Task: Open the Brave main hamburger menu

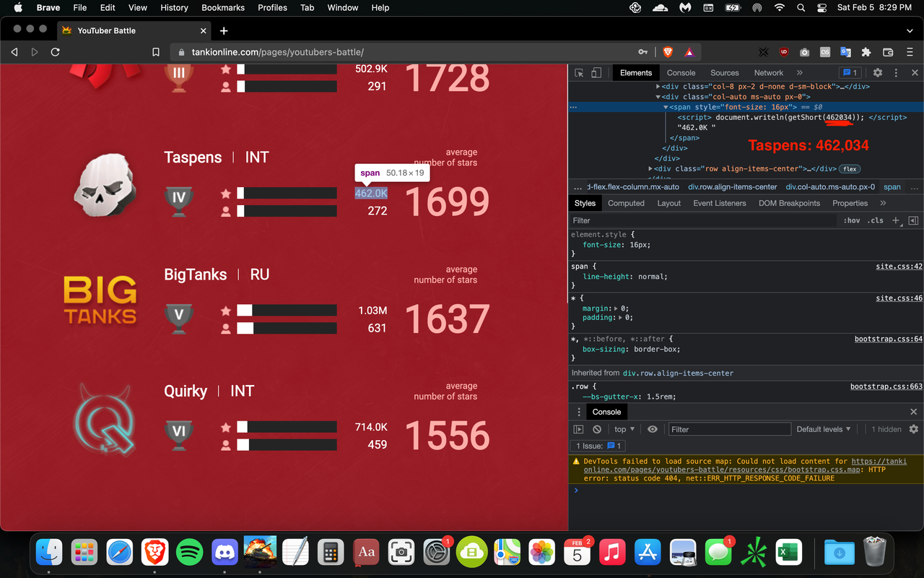Action: [x=910, y=52]
